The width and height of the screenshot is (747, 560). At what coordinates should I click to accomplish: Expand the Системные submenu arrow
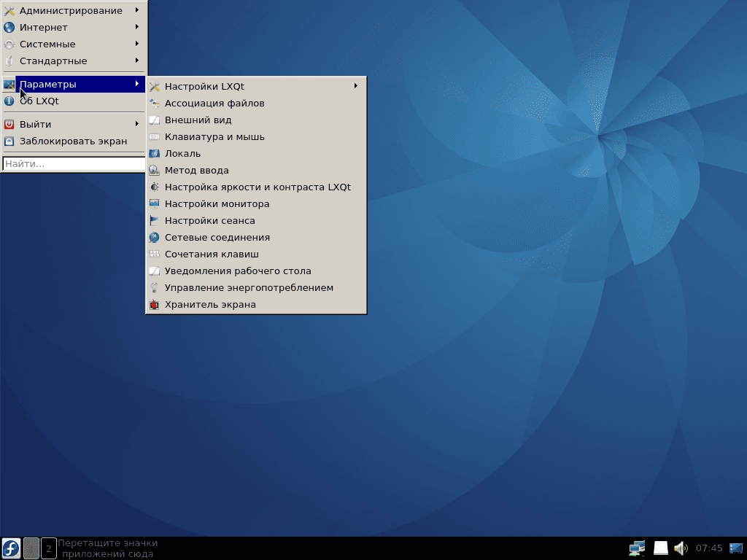point(136,43)
